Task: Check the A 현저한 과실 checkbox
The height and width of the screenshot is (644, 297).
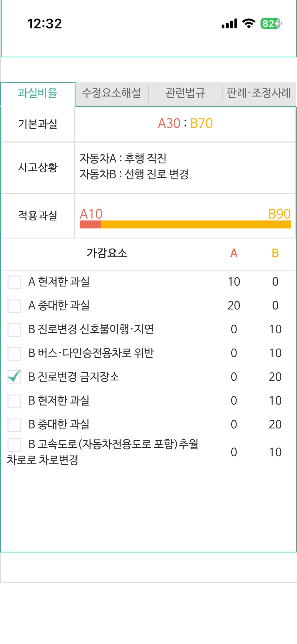Action: (x=14, y=282)
